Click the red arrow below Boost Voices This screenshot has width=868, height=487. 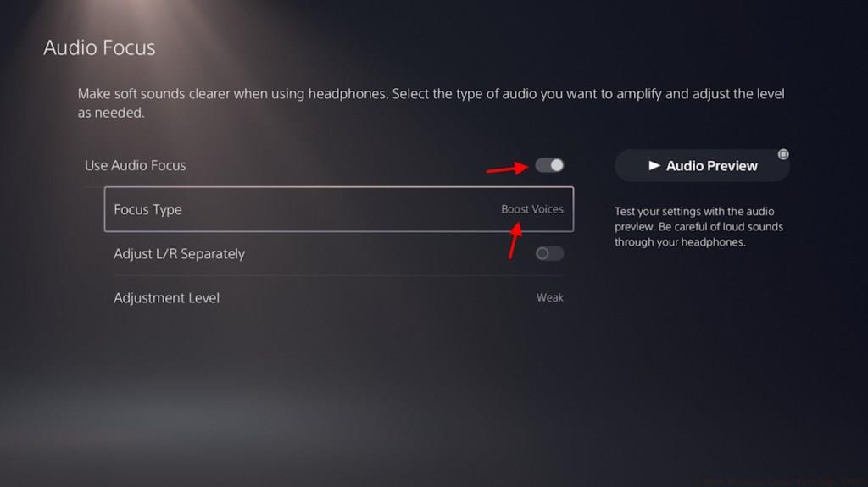click(x=515, y=241)
